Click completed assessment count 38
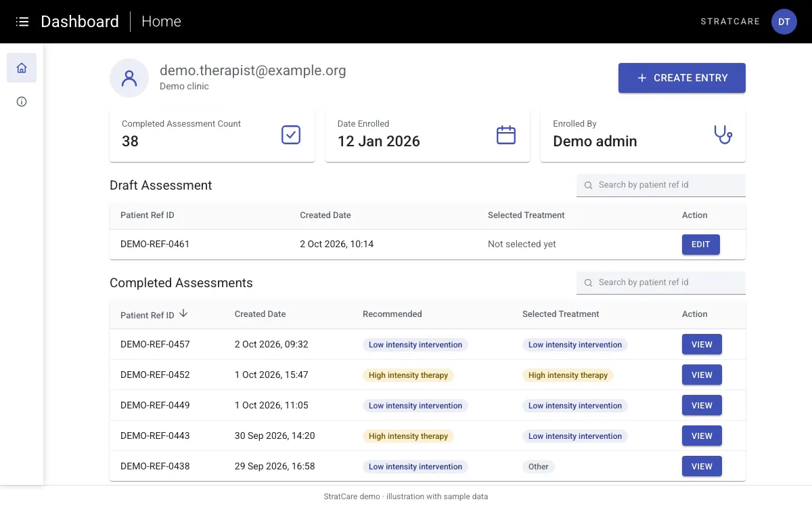This screenshot has height=508, width=812. [x=130, y=141]
